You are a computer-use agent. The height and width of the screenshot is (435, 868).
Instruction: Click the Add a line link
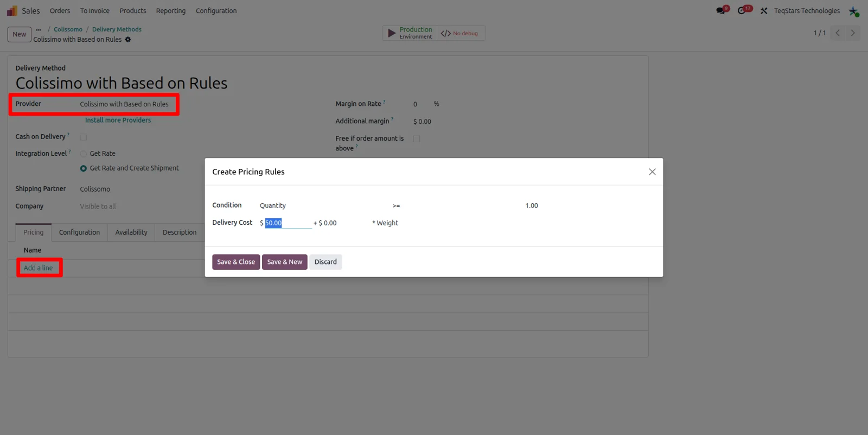(x=38, y=268)
